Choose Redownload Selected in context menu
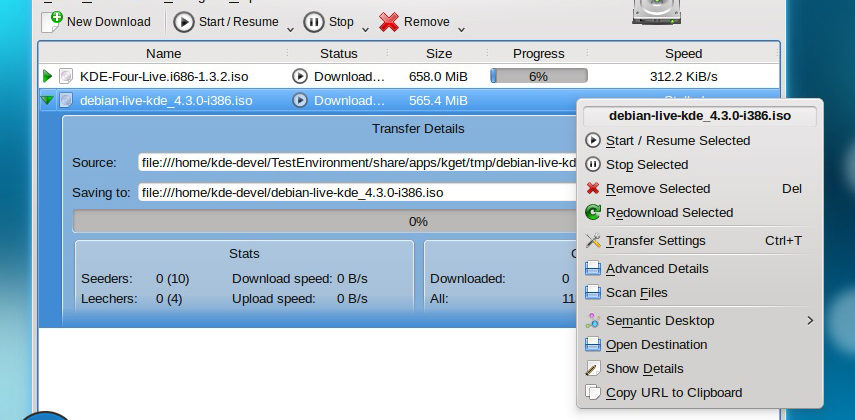Viewport: 855px width, 420px height. [700, 213]
